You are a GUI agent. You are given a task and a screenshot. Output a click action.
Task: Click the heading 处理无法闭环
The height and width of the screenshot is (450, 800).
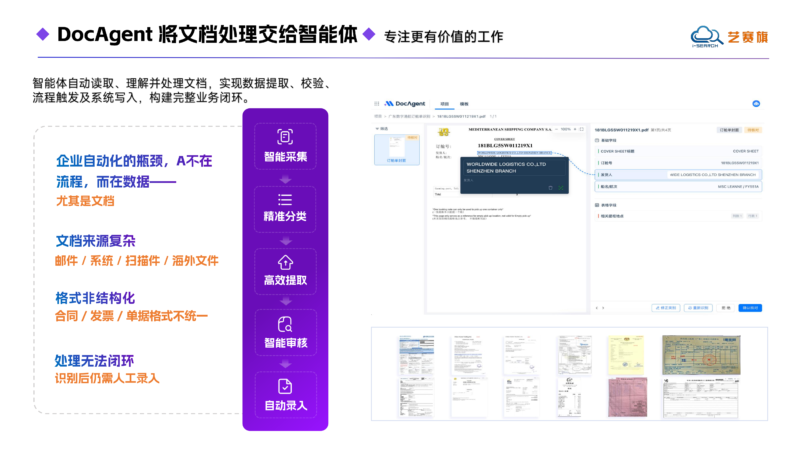[94, 361]
